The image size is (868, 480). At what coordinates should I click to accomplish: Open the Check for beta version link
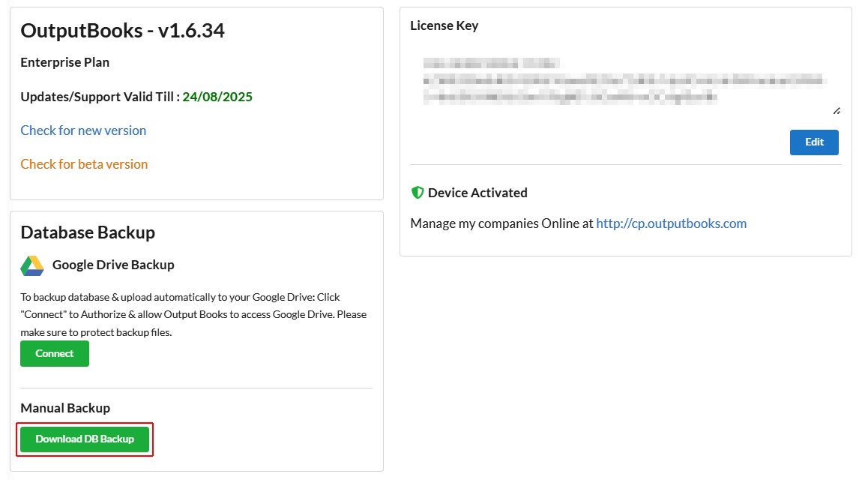click(84, 164)
